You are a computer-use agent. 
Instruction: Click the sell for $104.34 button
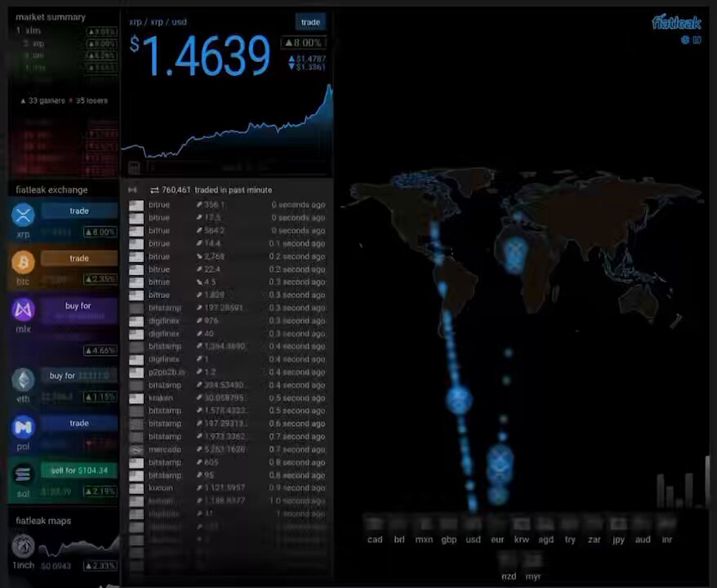(x=79, y=470)
